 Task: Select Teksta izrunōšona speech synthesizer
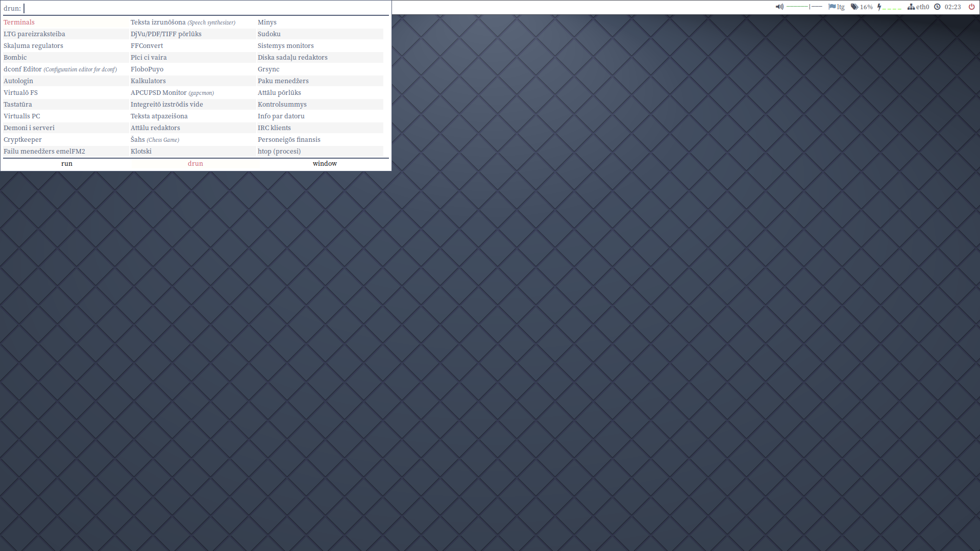coord(192,22)
